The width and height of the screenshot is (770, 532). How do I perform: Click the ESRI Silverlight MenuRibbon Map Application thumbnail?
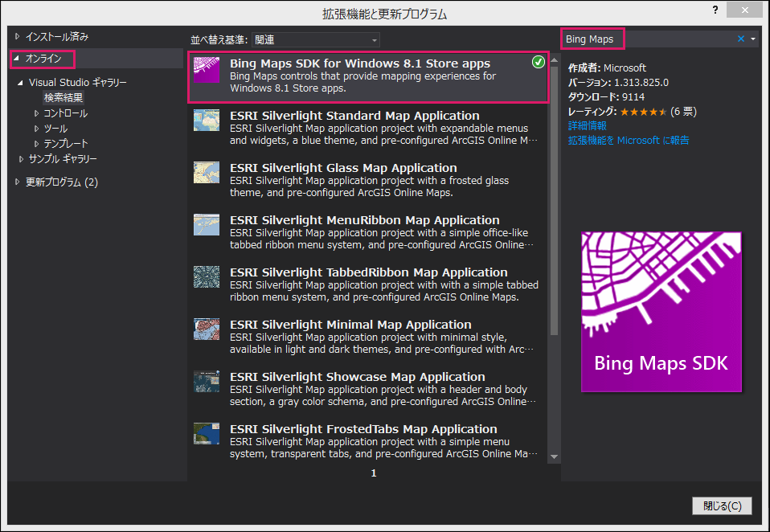(x=207, y=225)
